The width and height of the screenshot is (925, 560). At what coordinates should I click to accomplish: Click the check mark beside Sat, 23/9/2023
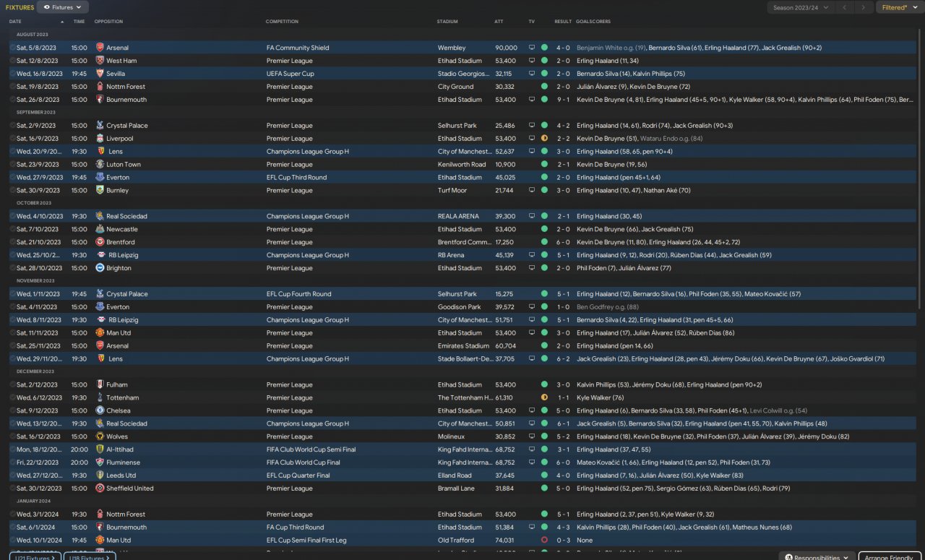click(x=12, y=165)
